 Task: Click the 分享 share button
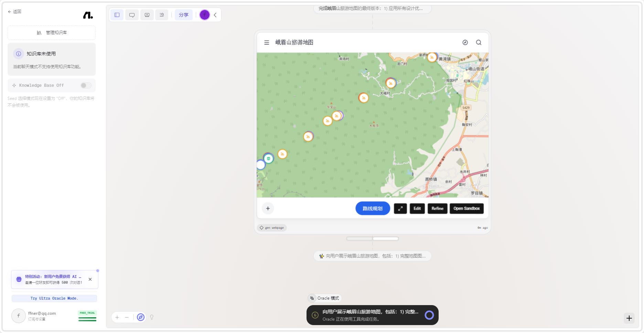click(183, 15)
